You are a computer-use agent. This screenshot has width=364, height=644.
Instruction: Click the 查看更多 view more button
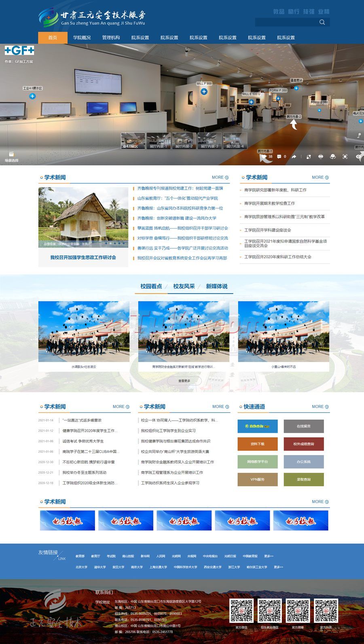point(184,381)
